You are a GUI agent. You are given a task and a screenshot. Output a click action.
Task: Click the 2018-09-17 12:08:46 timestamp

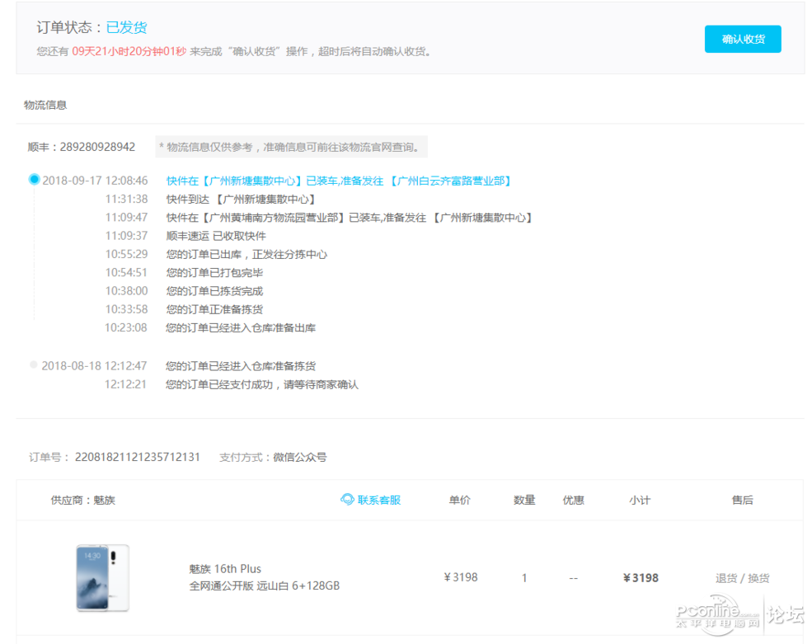96,181
